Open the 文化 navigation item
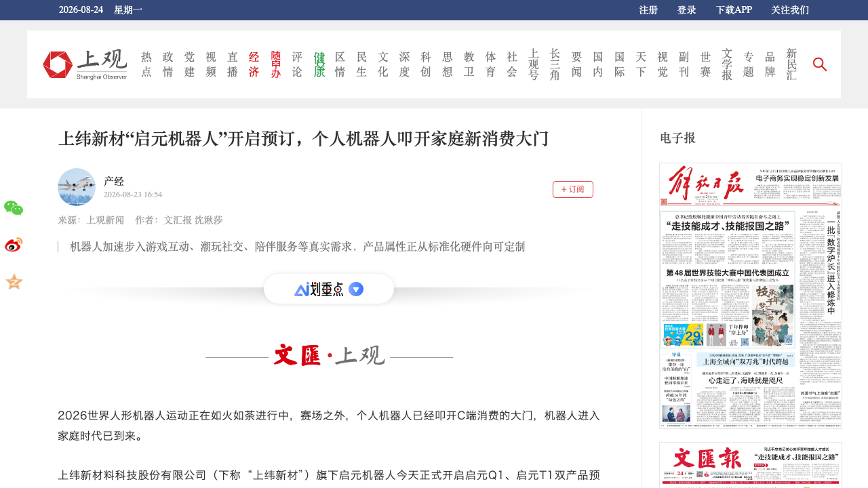868x488 pixels. pyautogui.click(x=383, y=64)
